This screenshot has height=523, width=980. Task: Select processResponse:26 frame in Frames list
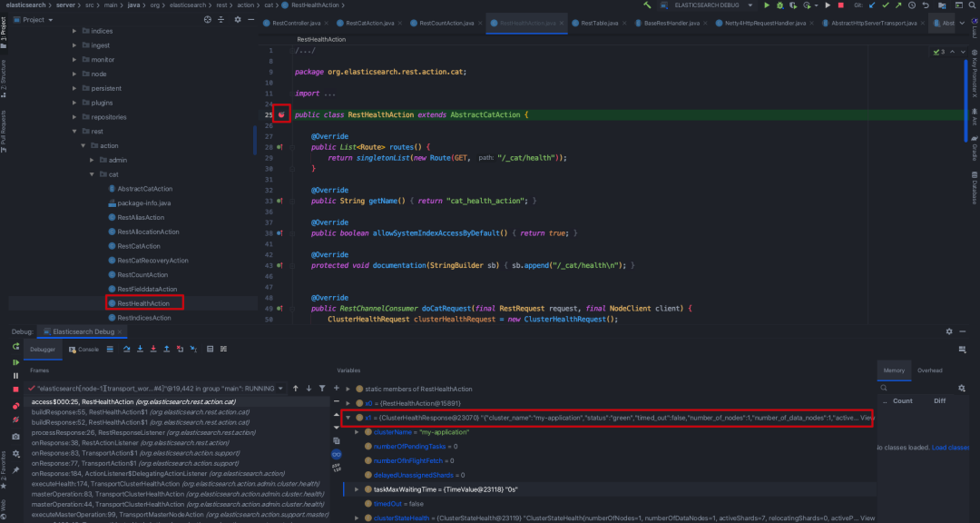pyautogui.click(x=143, y=432)
